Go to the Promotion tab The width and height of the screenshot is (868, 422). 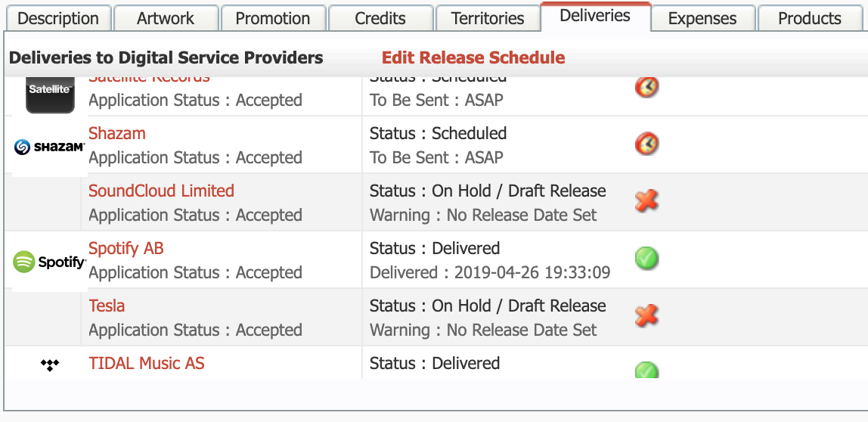click(273, 18)
